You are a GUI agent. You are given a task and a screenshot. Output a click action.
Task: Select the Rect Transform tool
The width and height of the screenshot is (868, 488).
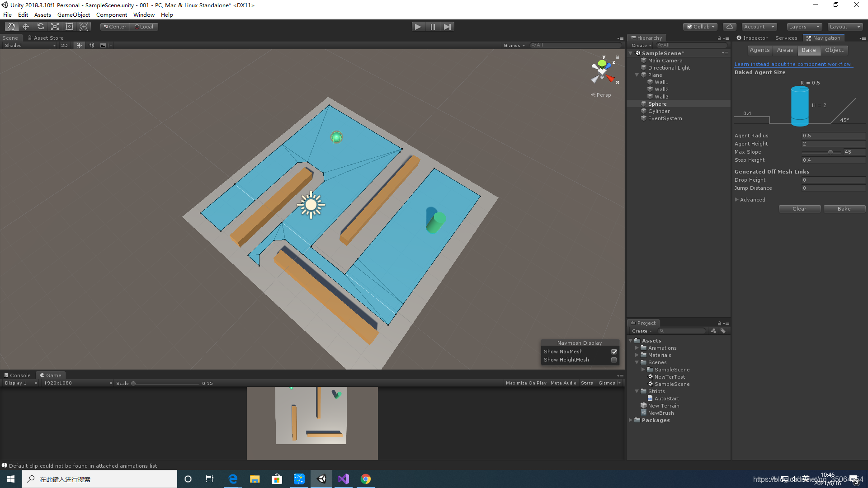(69, 26)
